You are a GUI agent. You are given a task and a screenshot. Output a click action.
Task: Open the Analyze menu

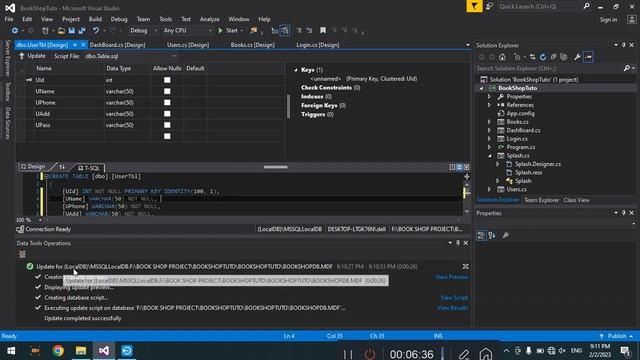click(209, 19)
